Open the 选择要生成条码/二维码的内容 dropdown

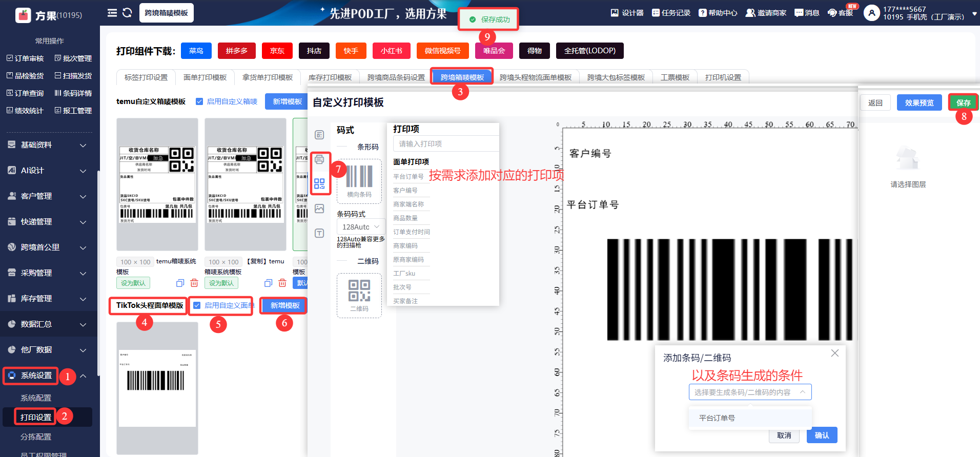750,392
